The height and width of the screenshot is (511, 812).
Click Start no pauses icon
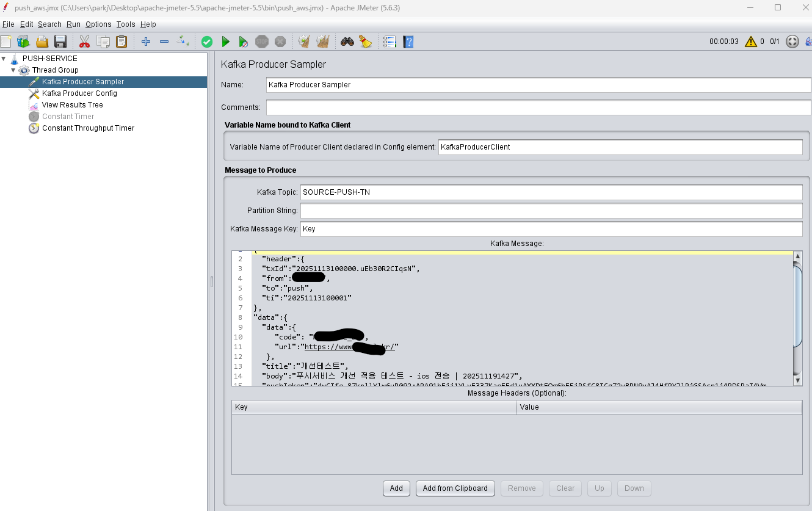coord(244,42)
